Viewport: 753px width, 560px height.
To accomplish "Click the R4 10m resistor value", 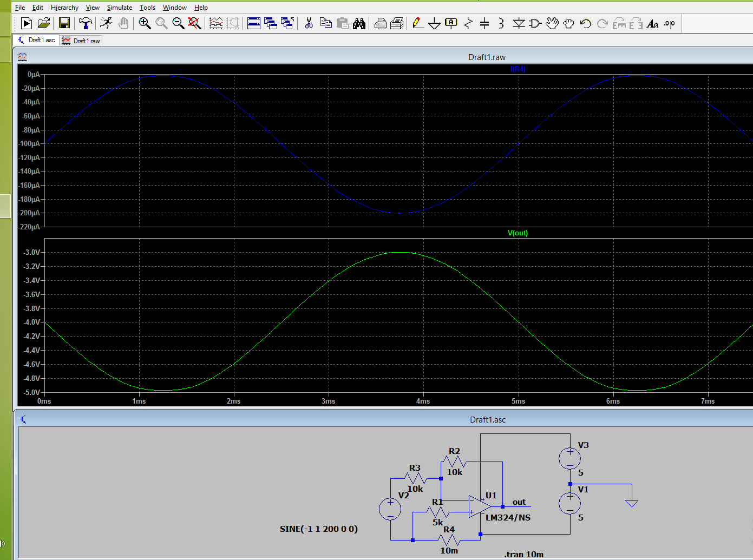I will tap(449, 550).
